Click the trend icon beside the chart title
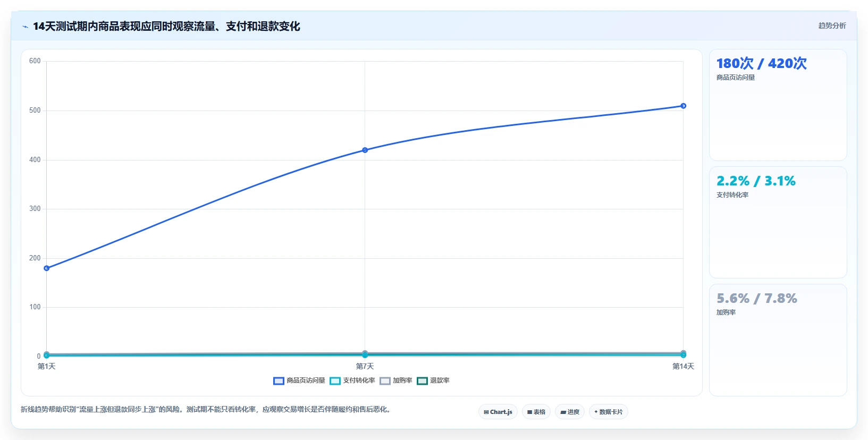This screenshot has height=440, width=868. point(25,27)
